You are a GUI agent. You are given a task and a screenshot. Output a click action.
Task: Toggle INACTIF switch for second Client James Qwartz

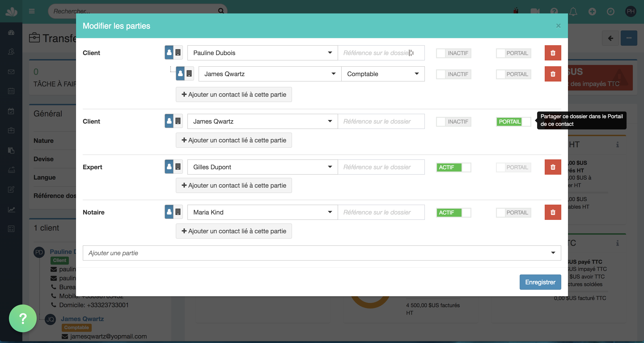453,122
